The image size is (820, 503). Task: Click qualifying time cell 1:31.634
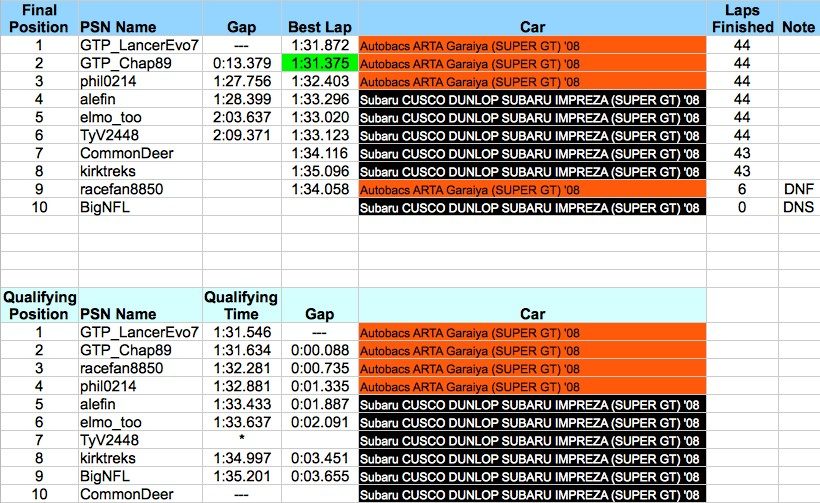pyautogui.click(x=242, y=350)
